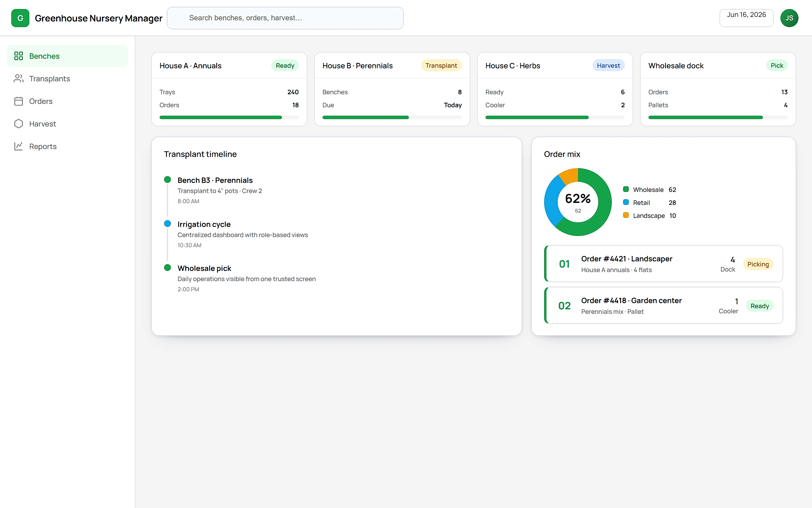This screenshot has height=508, width=812.
Task: Click the Harvest hexagon icon
Action: pos(18,124)
